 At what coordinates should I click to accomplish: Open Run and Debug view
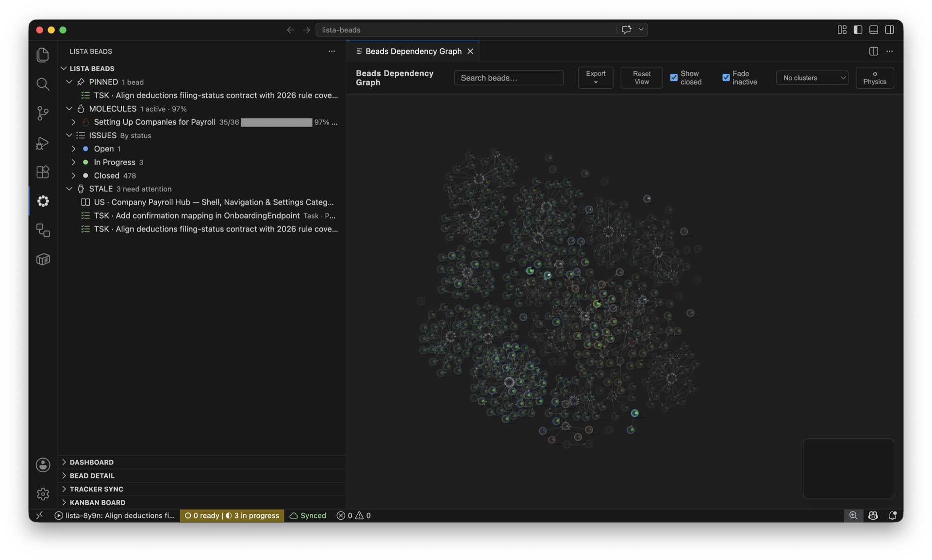click(43, 143)
